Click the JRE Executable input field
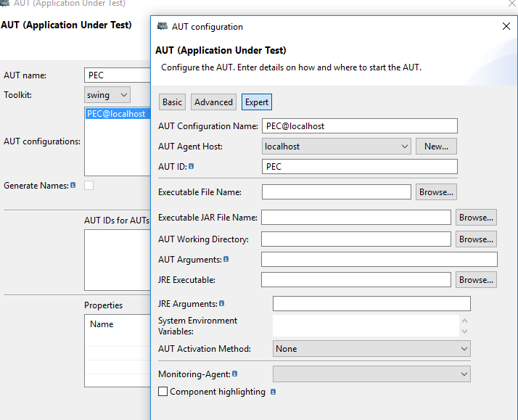The height and width of the screenshot is (420, 518). [356, 280]
